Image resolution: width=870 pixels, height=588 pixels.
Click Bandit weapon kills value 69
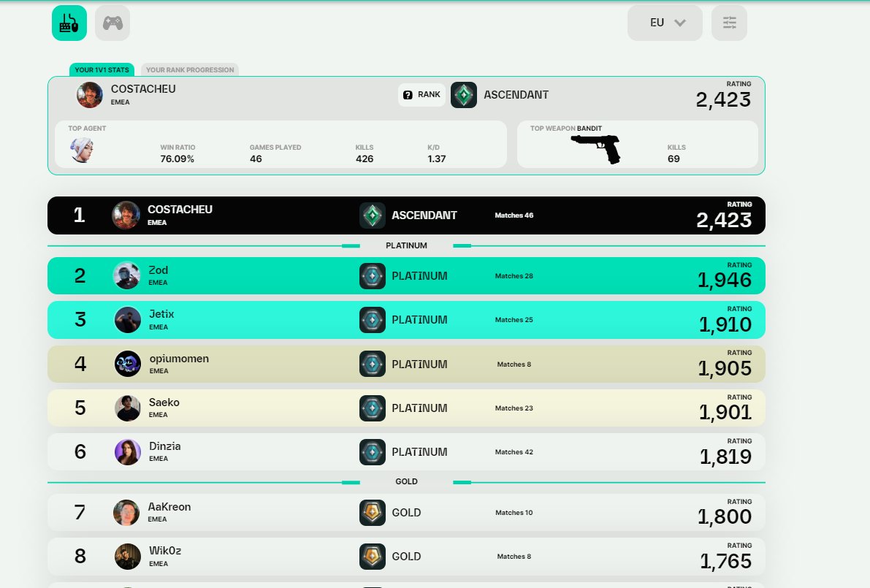(674, 159)
